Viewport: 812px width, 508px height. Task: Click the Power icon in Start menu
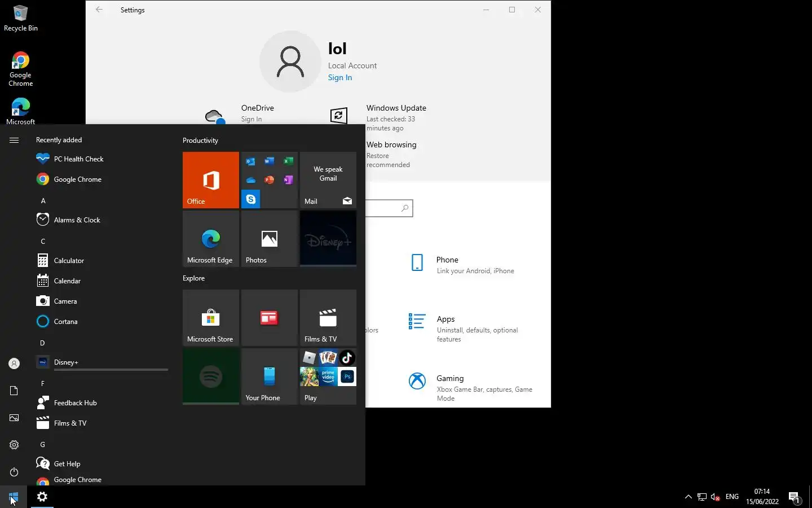click(14, 472)
